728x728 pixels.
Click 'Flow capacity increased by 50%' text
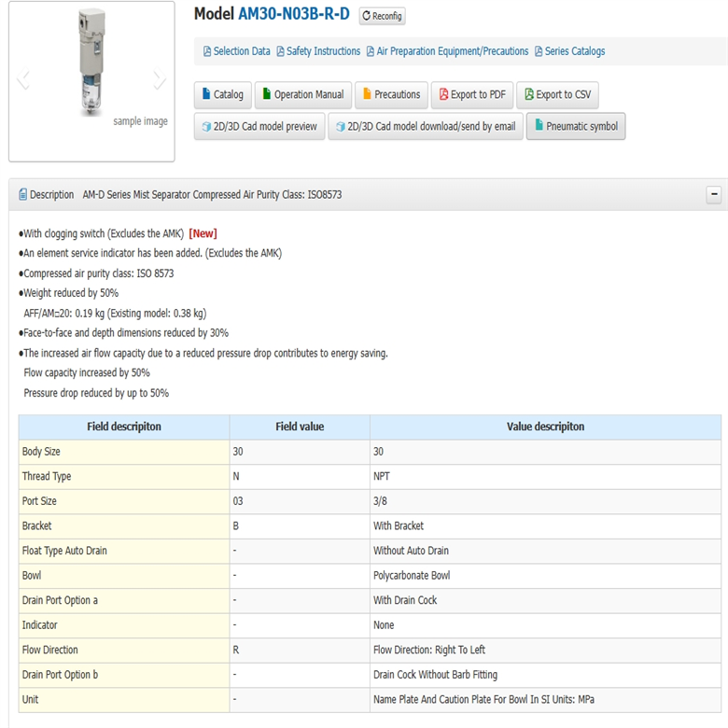point(87,372)
